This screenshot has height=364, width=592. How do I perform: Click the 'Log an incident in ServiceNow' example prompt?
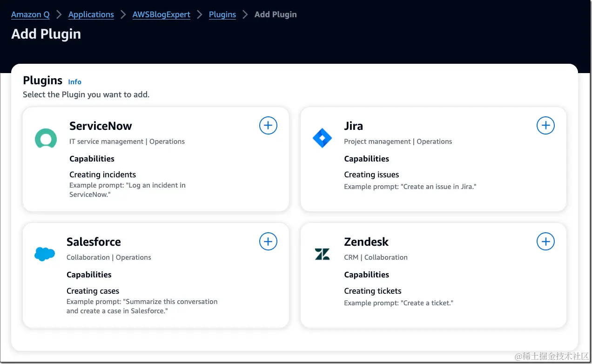click(128, 190)
